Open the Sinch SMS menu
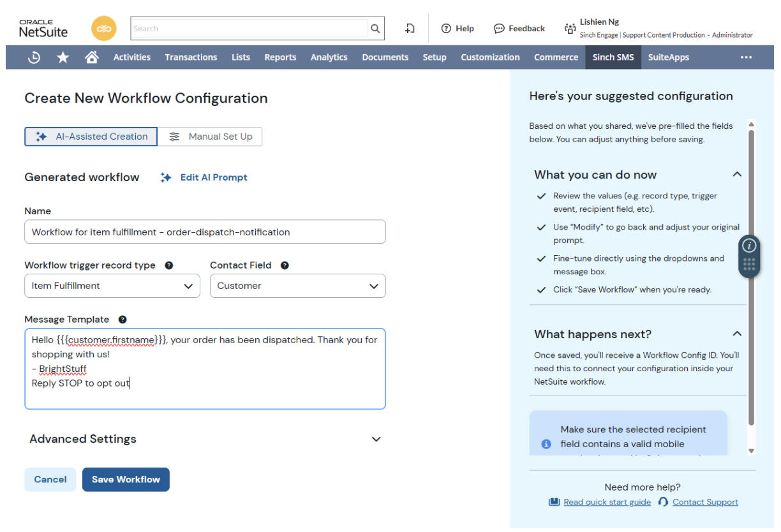This screenshot has width=781, height=532. [x=613, y=57]
